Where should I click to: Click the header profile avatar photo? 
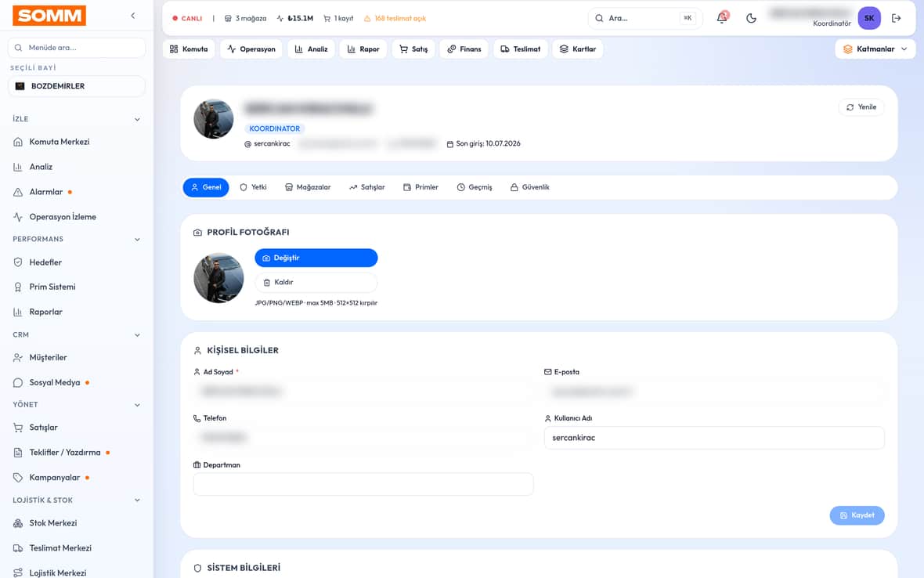pos(213,119)
